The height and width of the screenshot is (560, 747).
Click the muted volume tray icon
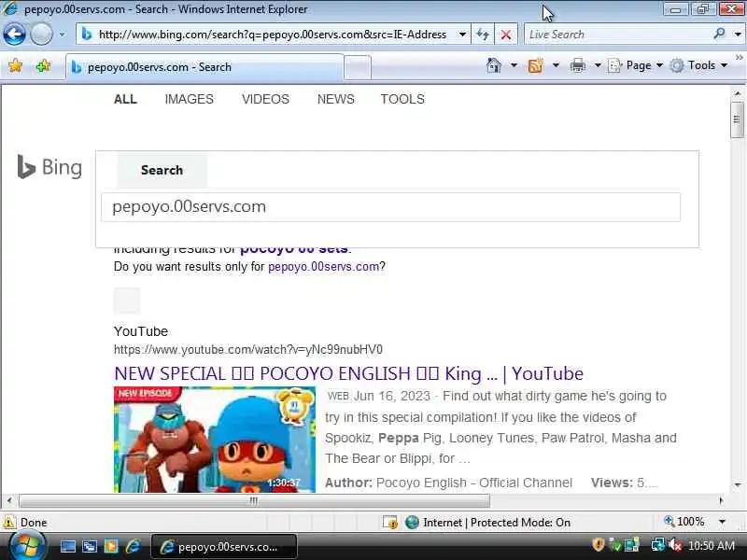[x=675, y=545]
